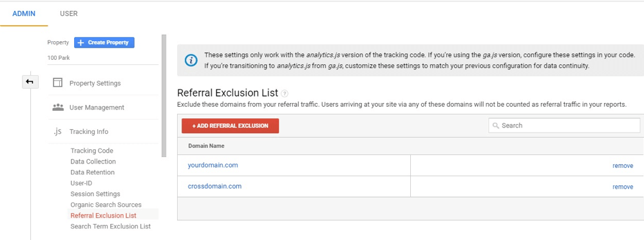Open Session Settings in Tracking Info
The height and width of the screenshot is (240, 644).
(95, 194)
